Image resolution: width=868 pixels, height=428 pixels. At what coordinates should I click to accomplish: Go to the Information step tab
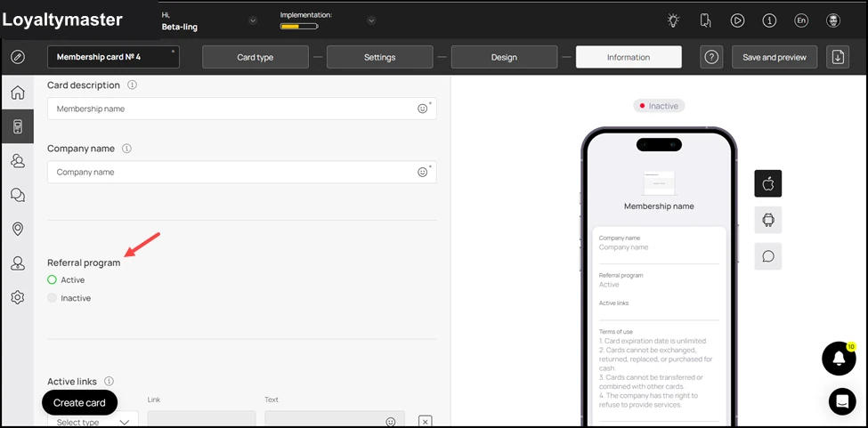[629, 57]
